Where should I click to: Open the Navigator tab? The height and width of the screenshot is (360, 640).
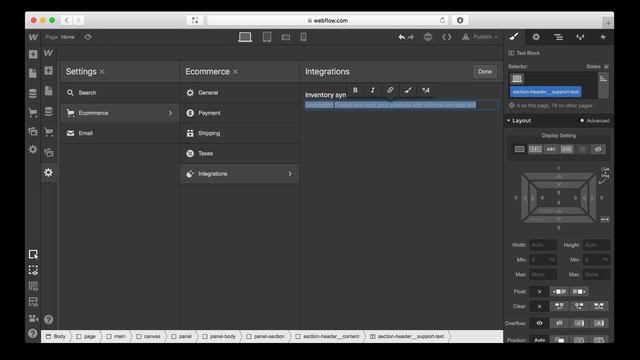[558, 37]
